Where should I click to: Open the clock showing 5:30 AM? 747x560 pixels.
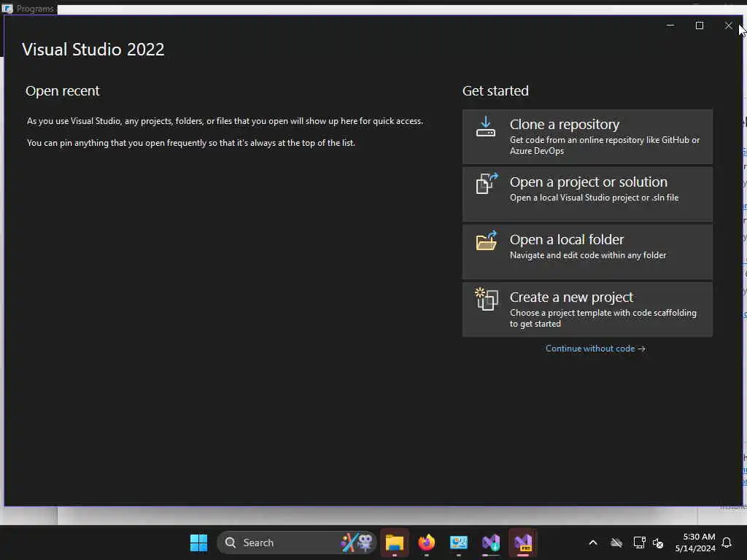click(695, 542)
